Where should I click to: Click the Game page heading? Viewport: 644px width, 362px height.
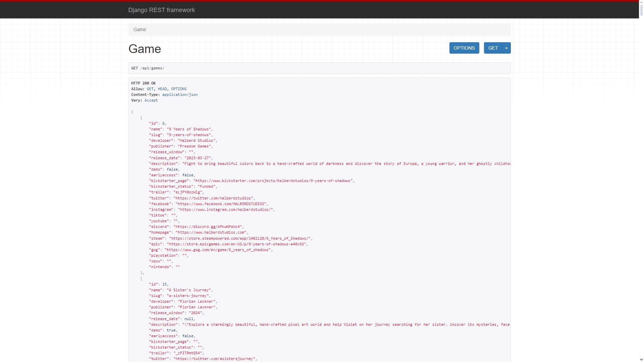[x=145, y=49]
